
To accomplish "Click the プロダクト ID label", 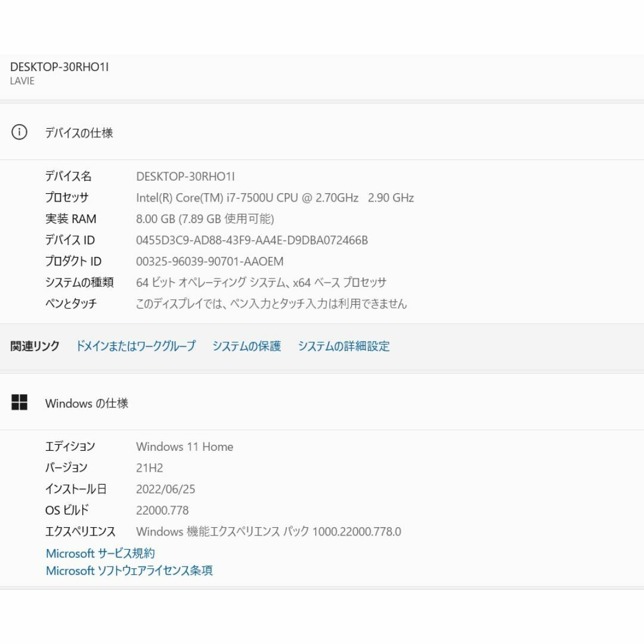I will (73, 261).
